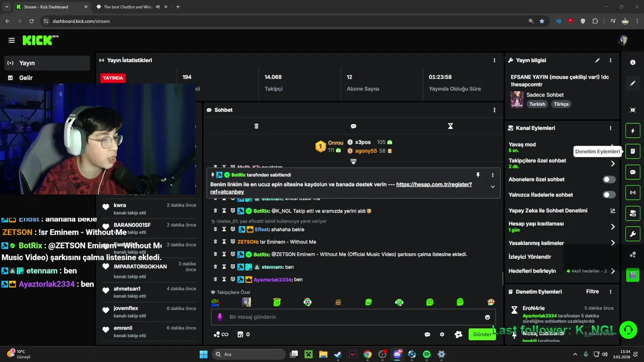Image resolution: width=644 pixels, height=362 pixels.
Task: Timeout ZETSON using hourglass beside '!sr Eminem'
Action: [224, 242]
